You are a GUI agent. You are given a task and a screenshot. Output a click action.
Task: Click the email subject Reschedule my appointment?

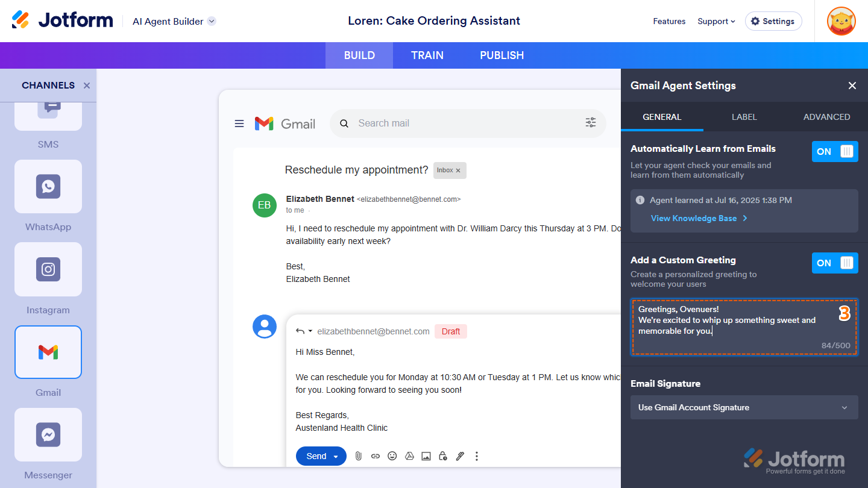point(356,170)
